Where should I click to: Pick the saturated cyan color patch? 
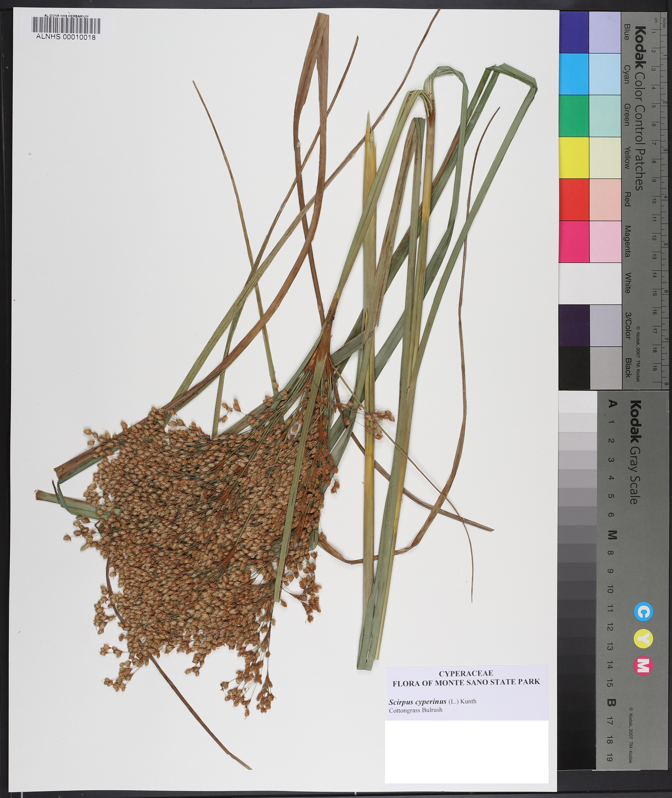click(x=574, y=74)
